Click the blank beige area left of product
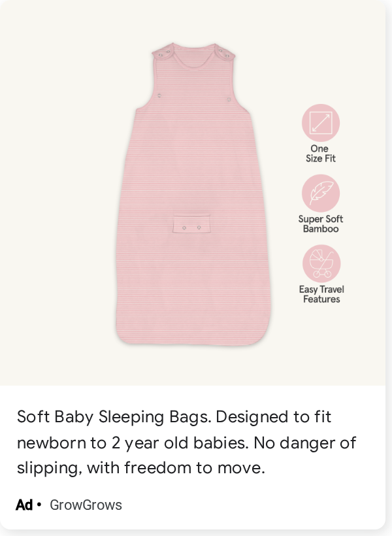 tap(58, 192)
